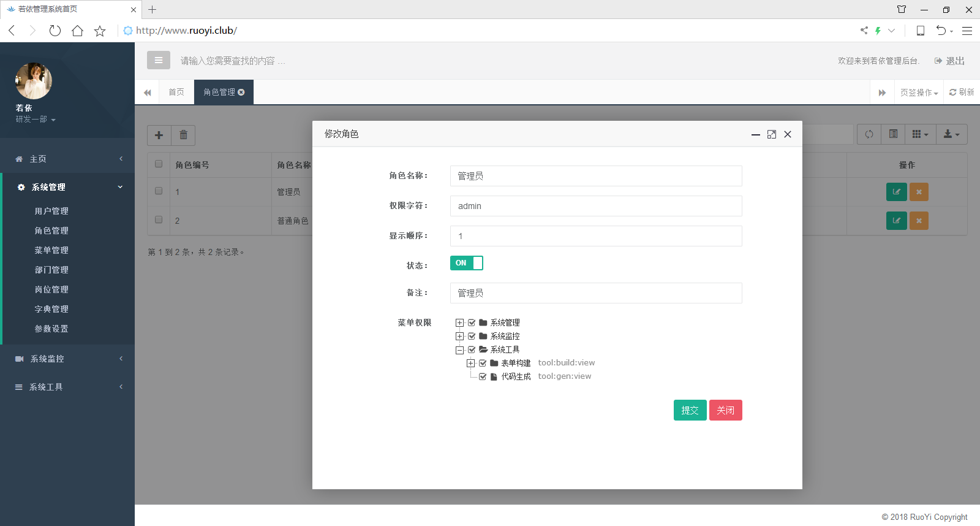
Task: Expand the 系统工具 sidebar menu
Action: [67, 387]
